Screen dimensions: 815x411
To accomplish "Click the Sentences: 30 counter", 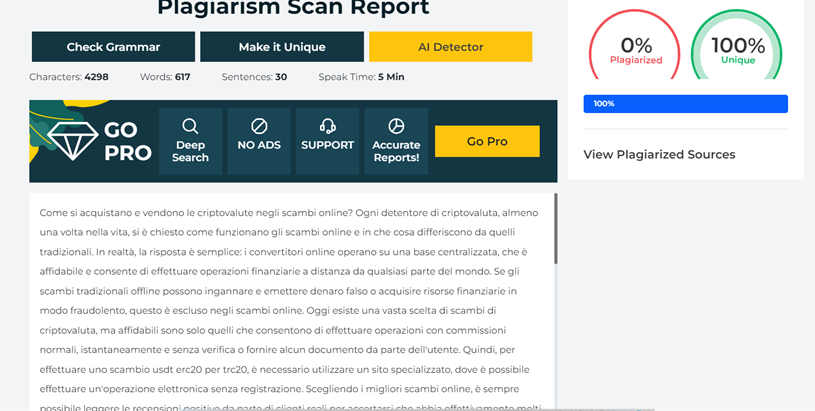I will (254, 77).
